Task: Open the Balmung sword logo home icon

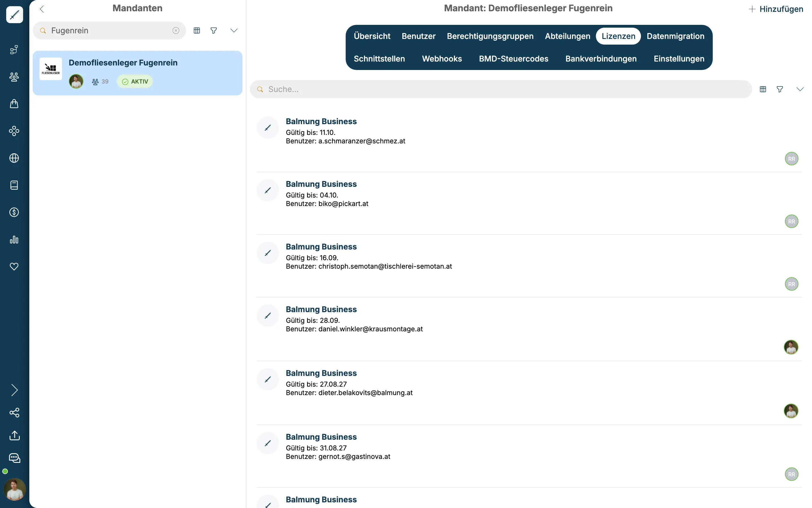Action: [14, 15]
